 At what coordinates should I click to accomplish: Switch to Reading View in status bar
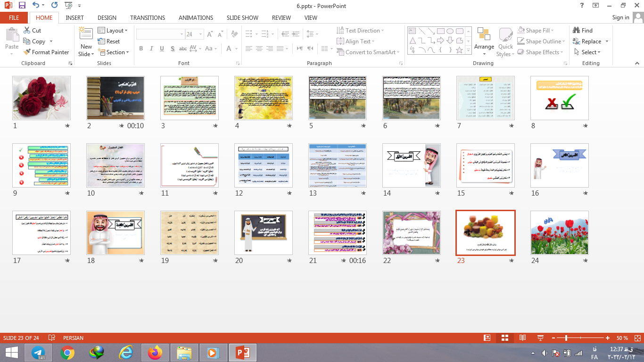522,338
